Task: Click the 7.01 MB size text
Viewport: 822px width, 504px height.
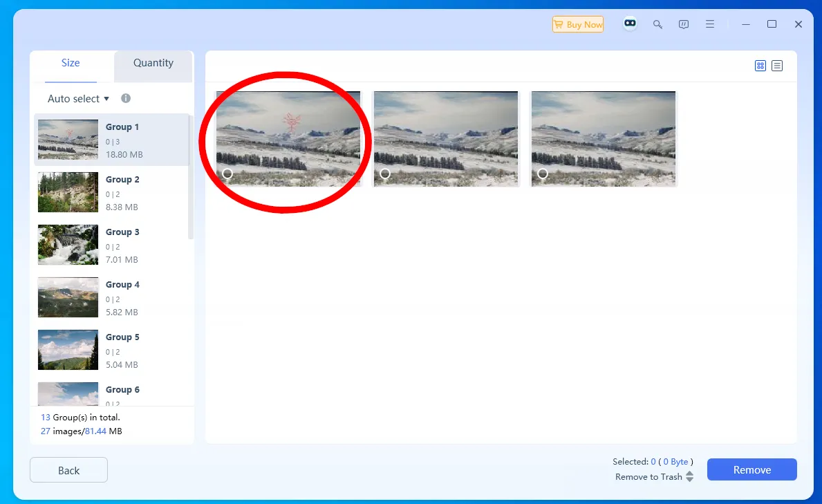Action: (x=122, y=259)
